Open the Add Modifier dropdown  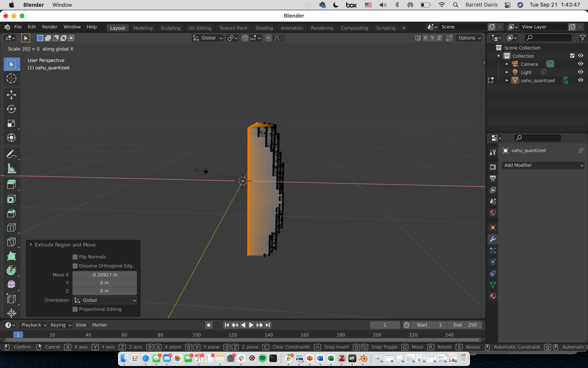click(x=543, y=165)
